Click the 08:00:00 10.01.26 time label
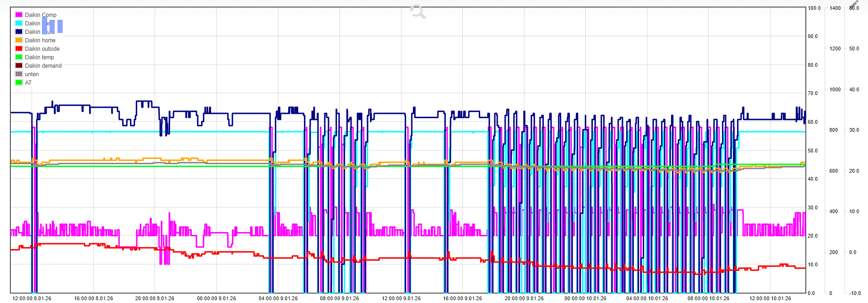Screen dimensions: 868x303 708,298
